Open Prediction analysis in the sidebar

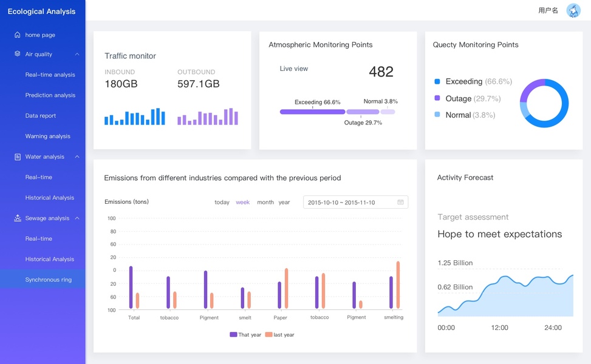pos(50,95)
